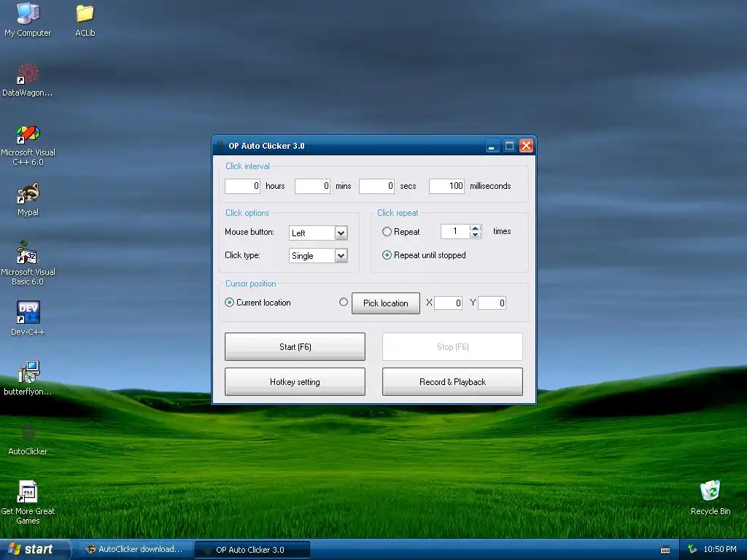
Task: Click the keyboard icon in system tray
Action: [x=665, y=550]
